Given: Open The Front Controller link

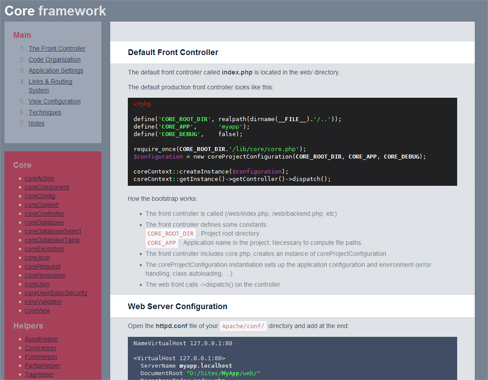Looking at the screenshot, I should [x=57, y=49].
